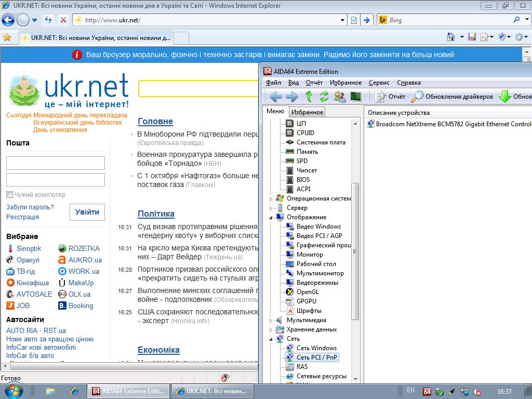Select Шрифты tree item
The image size is (532, 399).
coord(309,311)
